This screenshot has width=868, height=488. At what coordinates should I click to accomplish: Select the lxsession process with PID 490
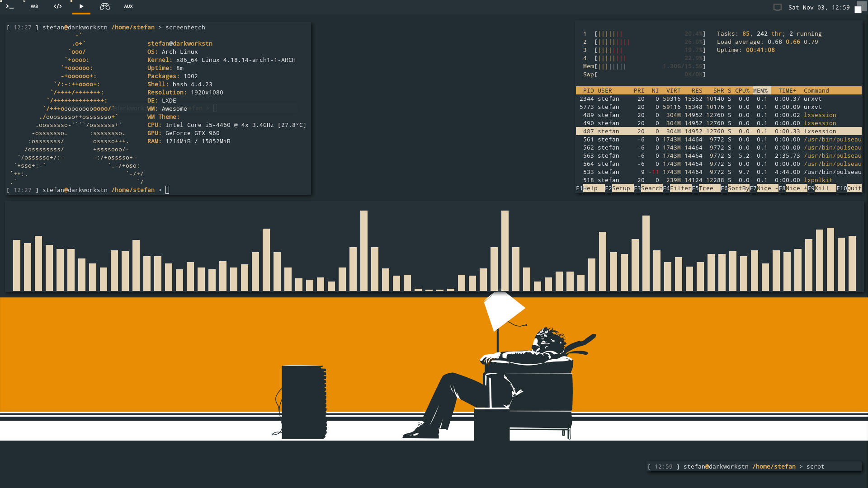click(x=719, y=123)
